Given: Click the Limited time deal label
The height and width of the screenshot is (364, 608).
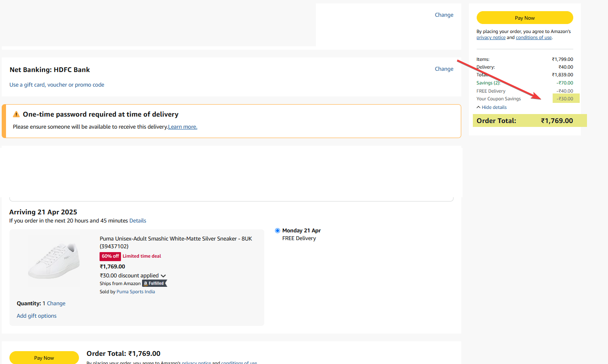Looking at the screenshot, I should (x=142, y=256).
